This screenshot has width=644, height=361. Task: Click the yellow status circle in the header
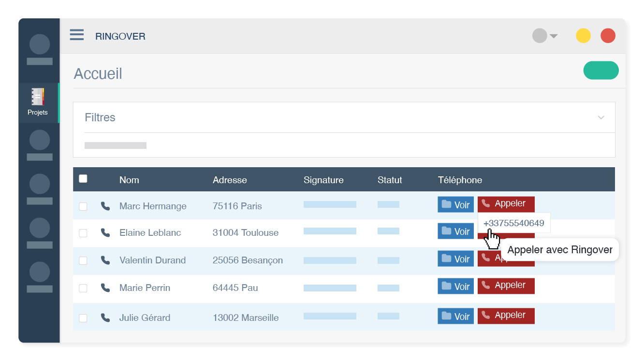583,35
